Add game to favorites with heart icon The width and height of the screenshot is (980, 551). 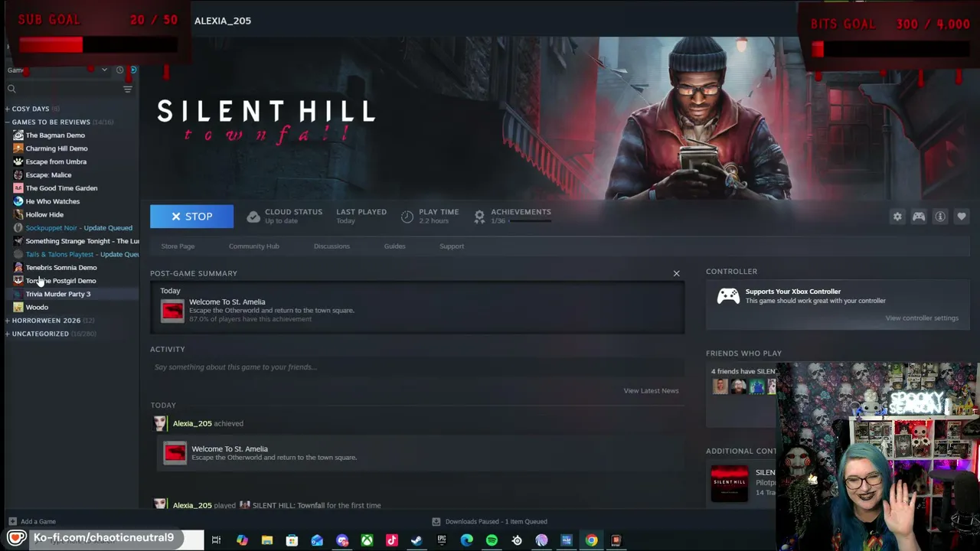coord(962,217)
